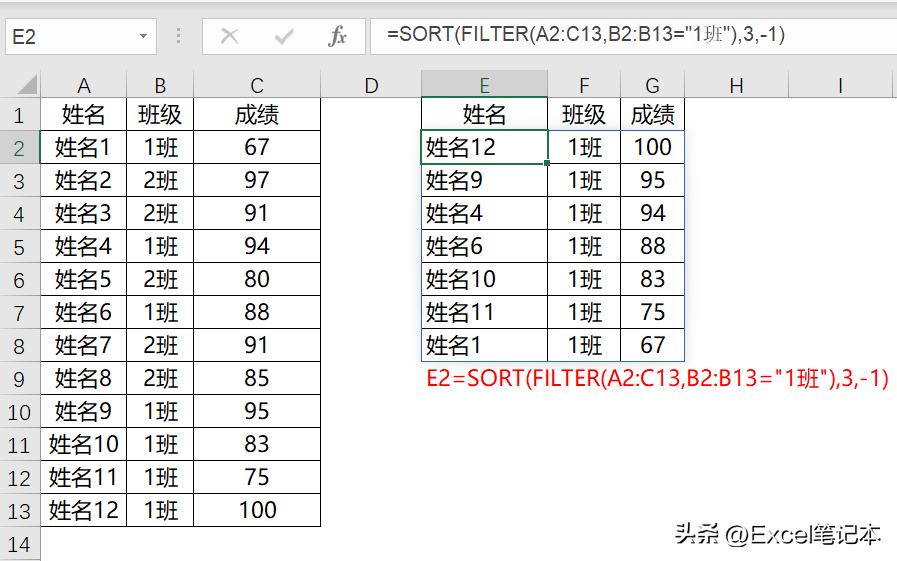Screen dimensions: 897x561
Task: Click cell A2 containing 姓名1
Action: click(84, 148)
